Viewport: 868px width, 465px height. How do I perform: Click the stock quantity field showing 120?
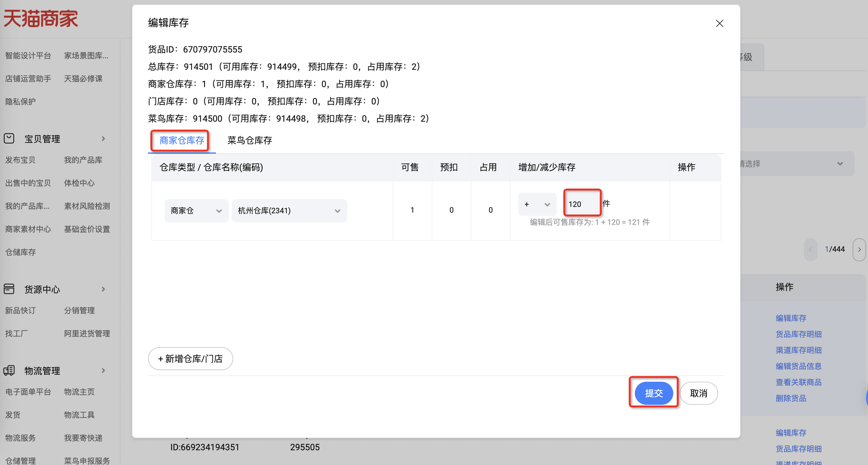tap(582, 204)
